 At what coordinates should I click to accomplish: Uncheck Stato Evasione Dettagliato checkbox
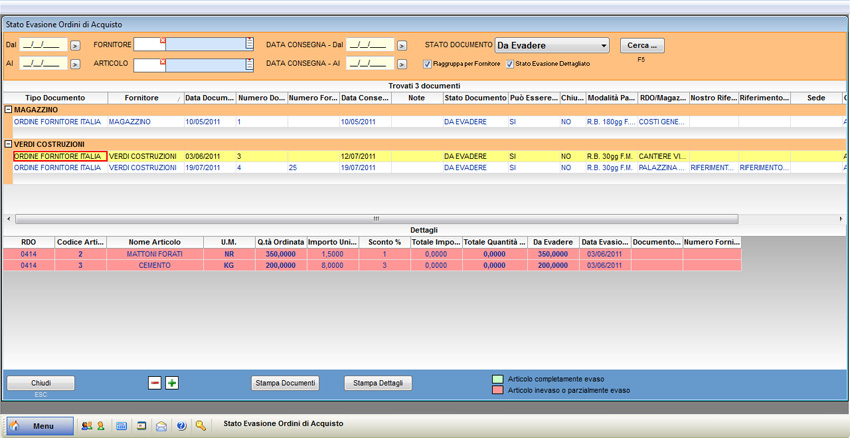click(510, 64)
